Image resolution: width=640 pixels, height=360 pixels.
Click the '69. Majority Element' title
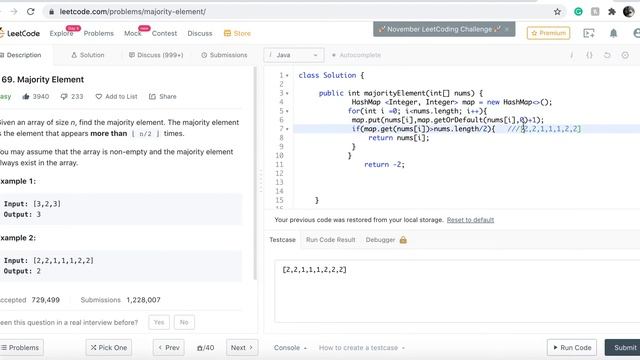coord(42,80)
